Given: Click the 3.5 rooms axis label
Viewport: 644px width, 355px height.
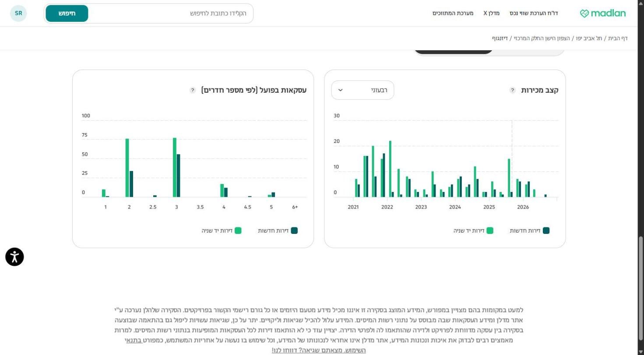Looking at the screenshot, I should [200, 207].
